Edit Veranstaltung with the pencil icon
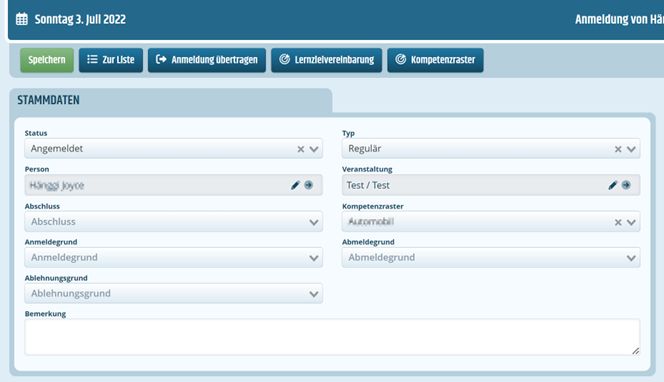The image size is (664, 382). (613, 185)
